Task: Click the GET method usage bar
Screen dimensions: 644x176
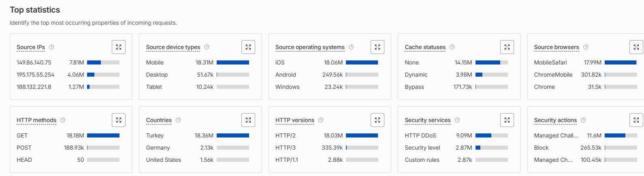Action: click(103, 135)
